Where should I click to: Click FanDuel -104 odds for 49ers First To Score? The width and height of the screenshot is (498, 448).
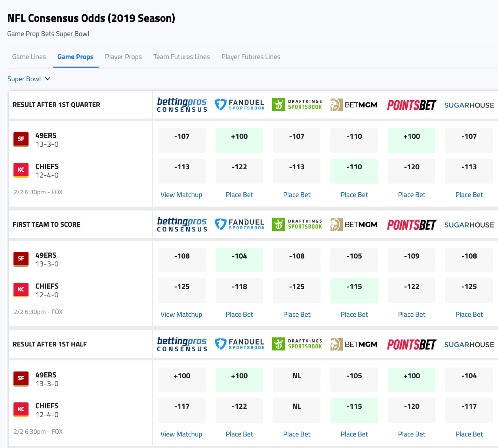pos(239,260)
